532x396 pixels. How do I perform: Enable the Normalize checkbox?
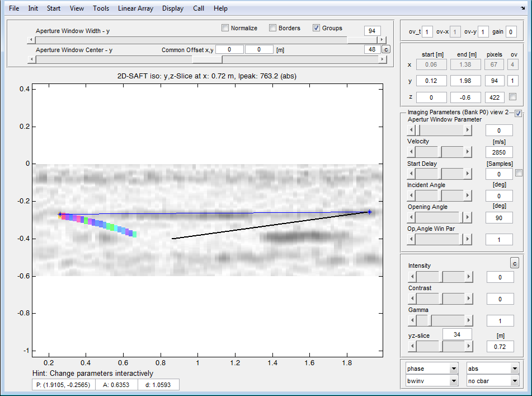(225, 28)
